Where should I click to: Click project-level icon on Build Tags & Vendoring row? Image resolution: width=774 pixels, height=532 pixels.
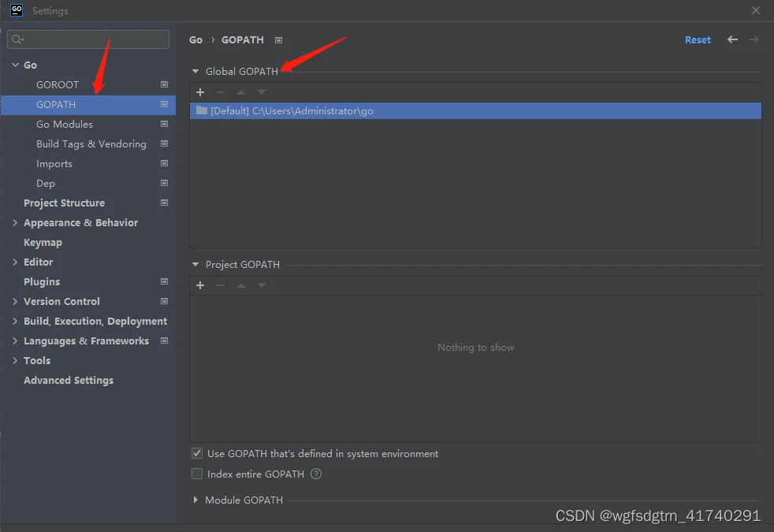pos(165,143)
